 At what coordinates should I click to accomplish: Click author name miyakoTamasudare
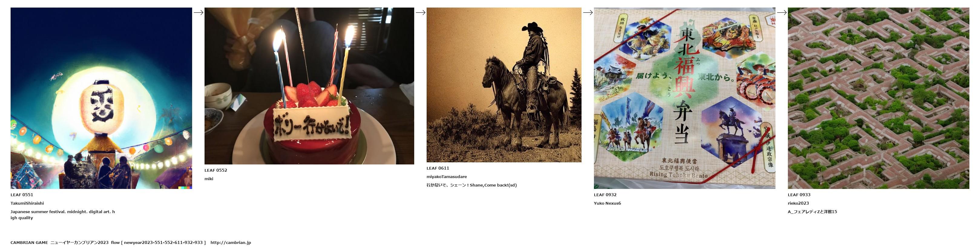[447, 177]
